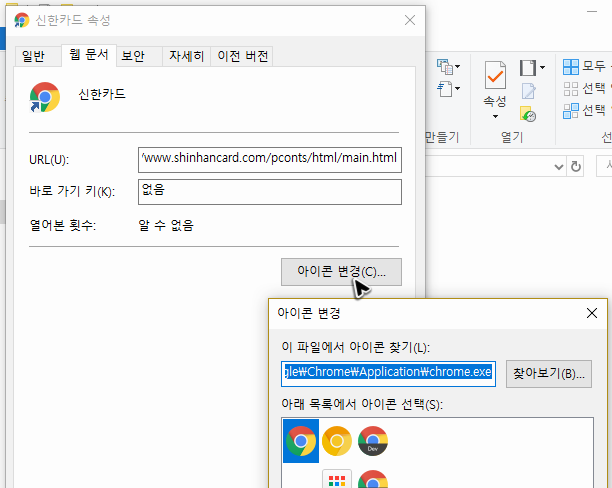Screen dimensions: 612x488
Task: Click the 열기 ribbon group label
Action: tap(512, 137)
